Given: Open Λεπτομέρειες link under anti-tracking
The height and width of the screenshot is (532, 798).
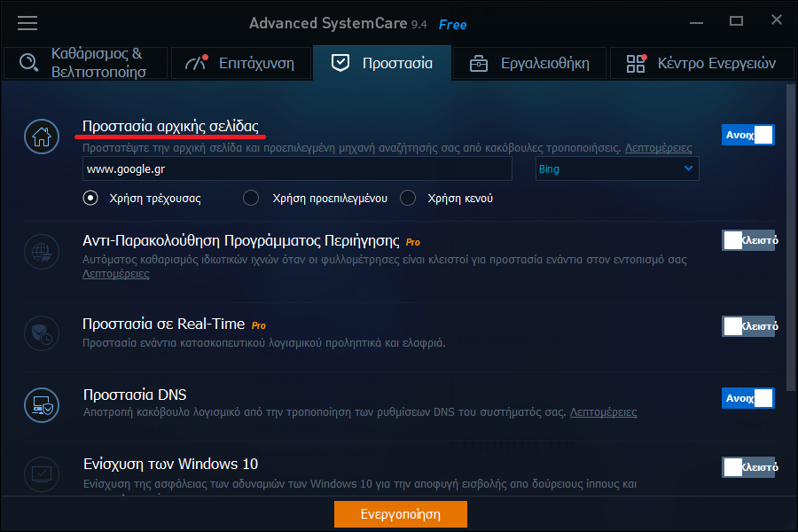Looking at the screenshot, I should coord(116,273).
